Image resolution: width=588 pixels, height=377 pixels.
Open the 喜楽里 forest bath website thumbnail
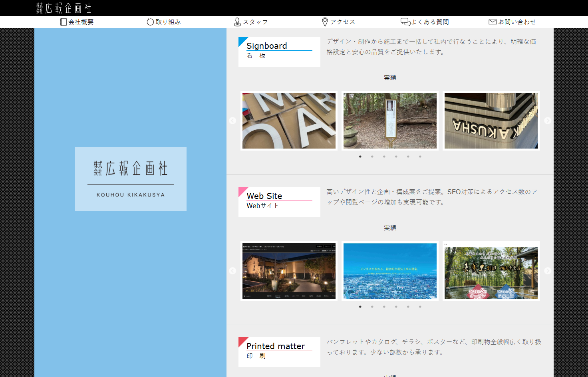(491, 271)
